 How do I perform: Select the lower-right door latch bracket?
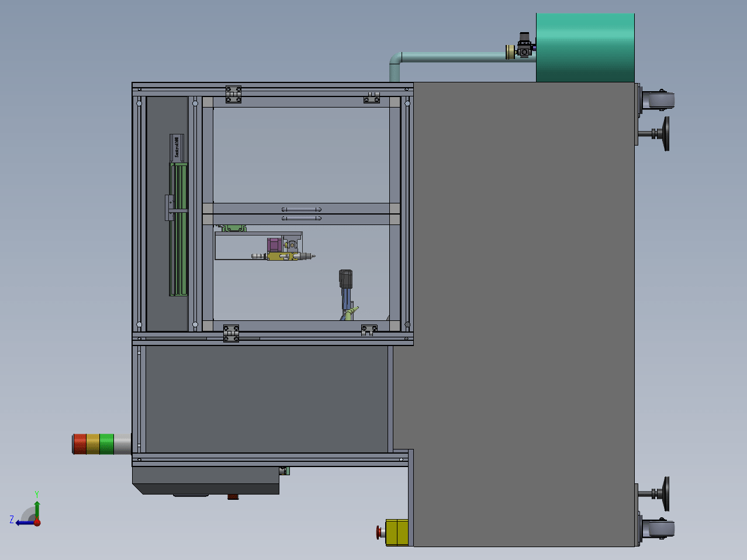point(369,330)
